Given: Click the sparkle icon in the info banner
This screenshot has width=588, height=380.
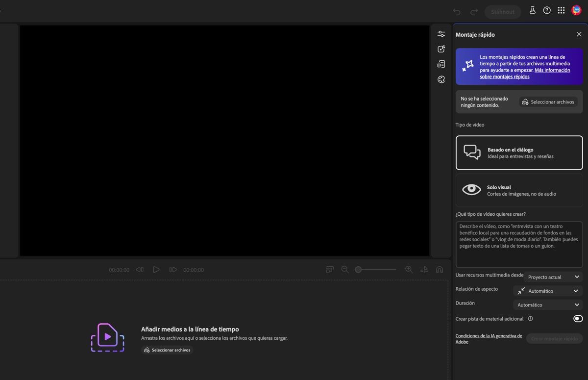Looking at the screenshot, I should [468, 66].
